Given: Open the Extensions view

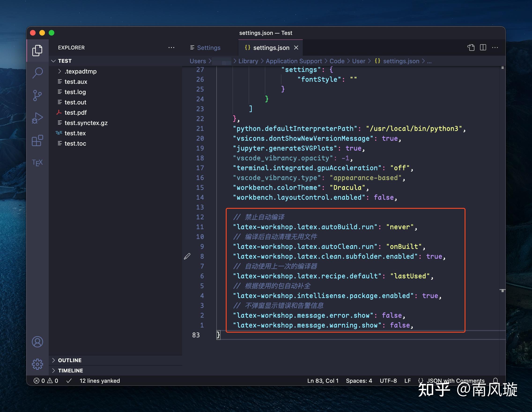Looking at the screenshot, I should point(37,140).
